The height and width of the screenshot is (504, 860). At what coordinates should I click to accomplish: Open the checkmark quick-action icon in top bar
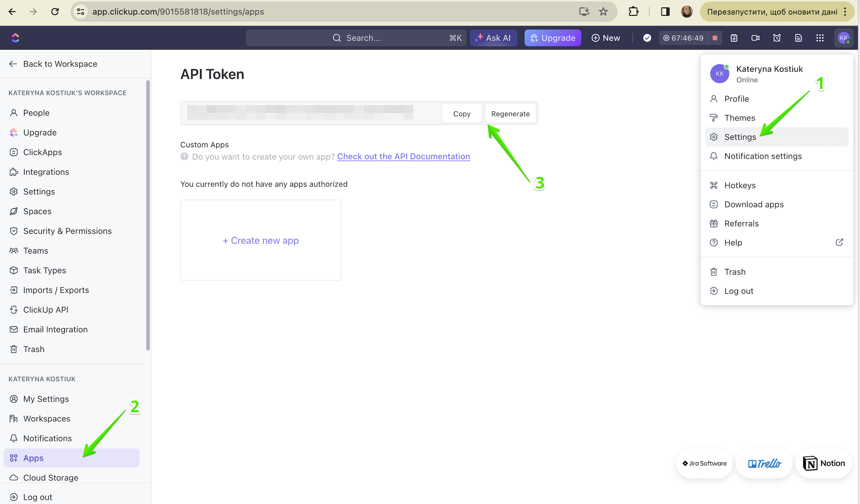point(647,38)
